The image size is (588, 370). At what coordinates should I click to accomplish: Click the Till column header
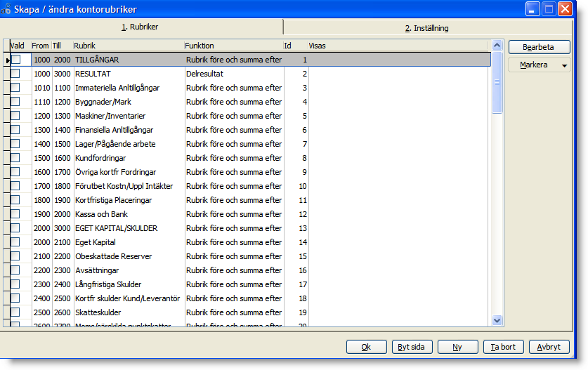click(x=62, y=46)
